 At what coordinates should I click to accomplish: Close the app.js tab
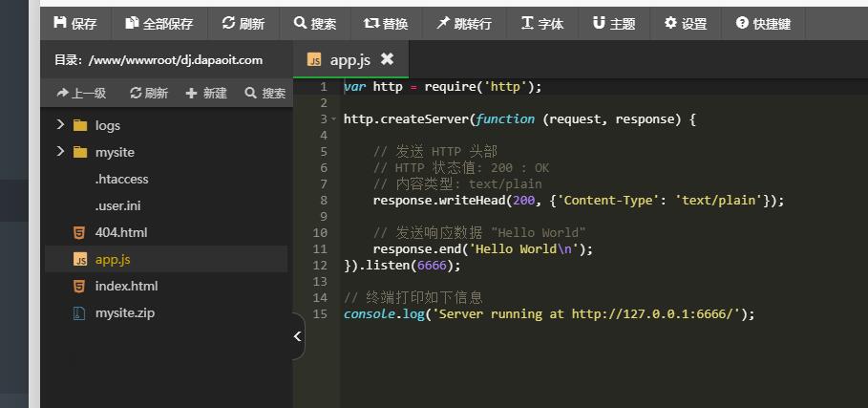click(388, 58)
